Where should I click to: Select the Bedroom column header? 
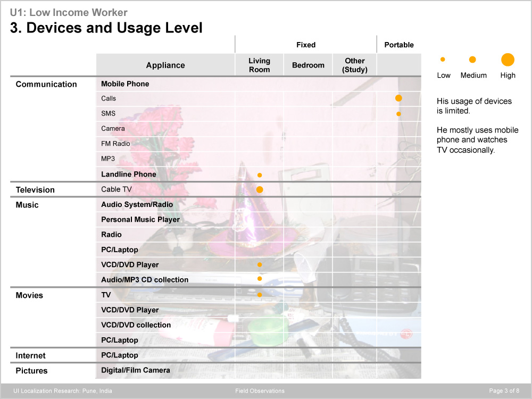(308, 65)
